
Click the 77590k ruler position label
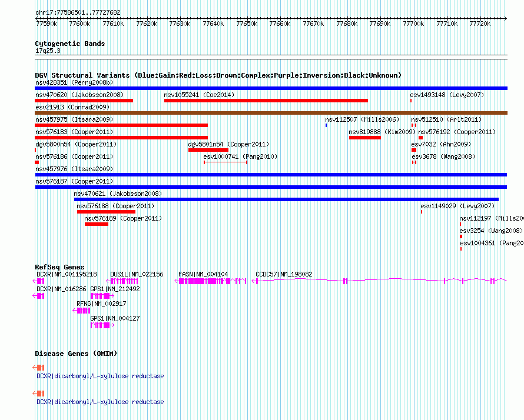click(x=47, y=24)
